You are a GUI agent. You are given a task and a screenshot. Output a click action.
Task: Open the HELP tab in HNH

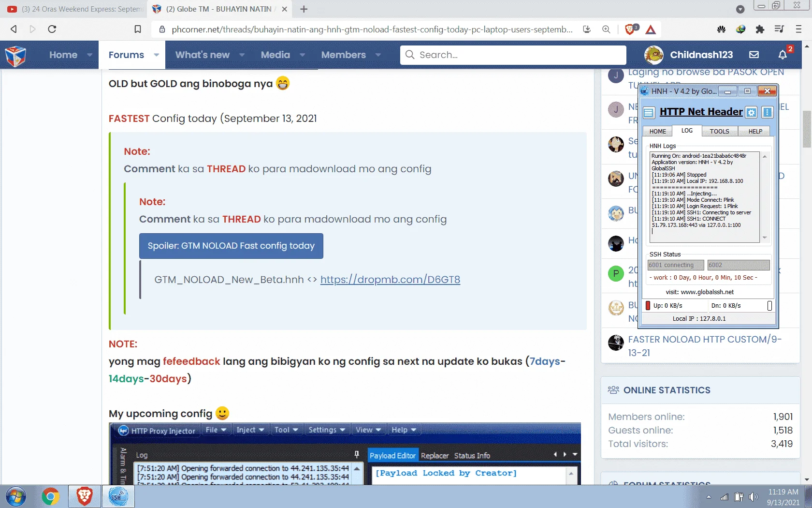pos(755,132)
